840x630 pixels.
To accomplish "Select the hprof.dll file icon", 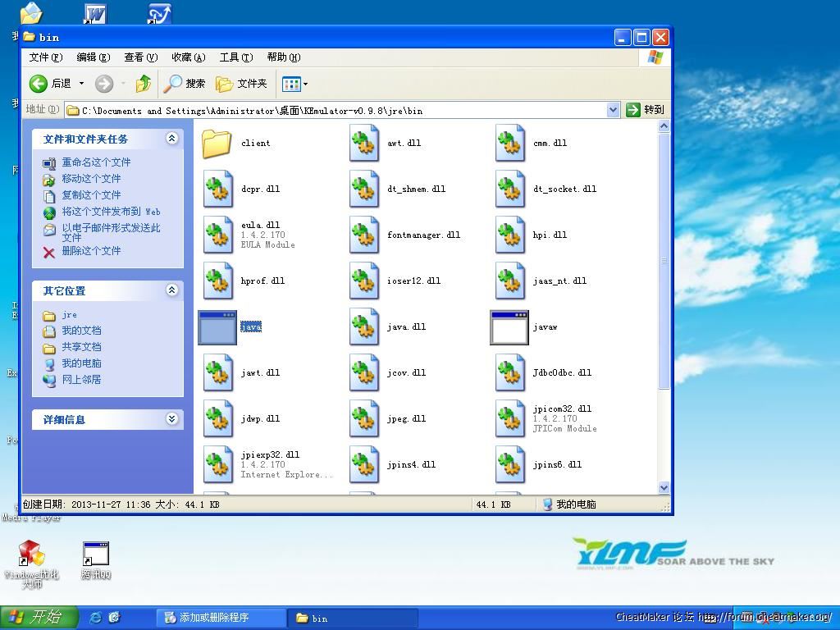I will (217, 281).
